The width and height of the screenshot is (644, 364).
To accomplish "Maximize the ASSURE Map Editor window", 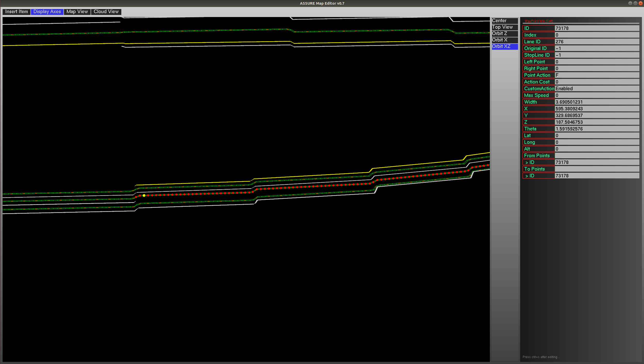I will pyautogui.click(x=635, y=3).
